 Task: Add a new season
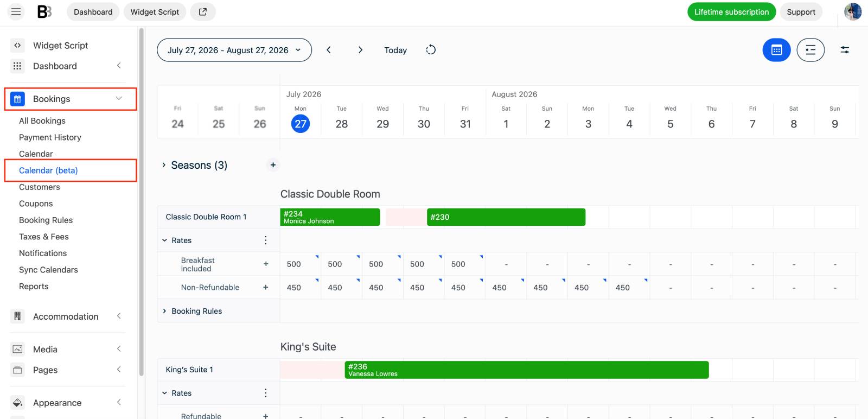click(x=273, y=165)
